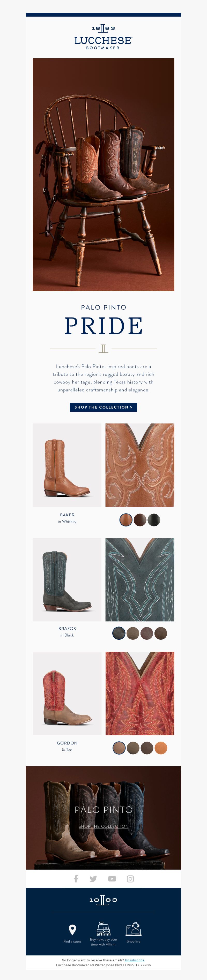Viewport: 207px width, 980px height.
Task: Open the Twitter bird icon
Action: coord(93,879)
